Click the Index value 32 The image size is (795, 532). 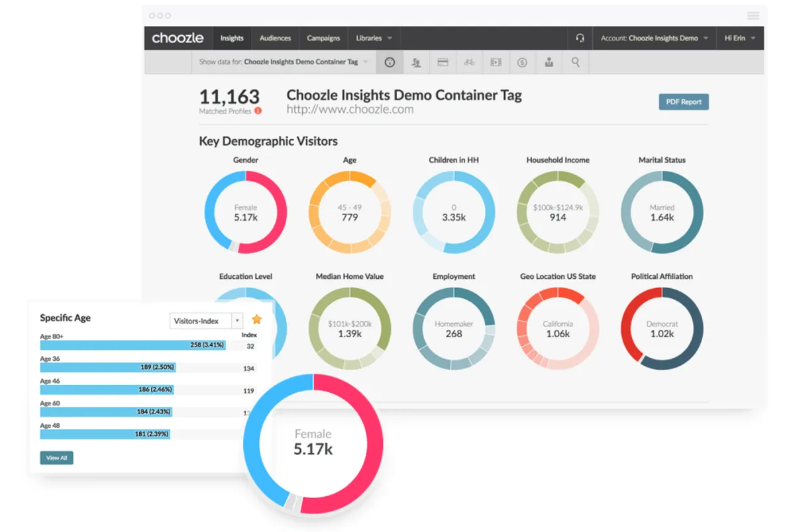tap(250, 346)
